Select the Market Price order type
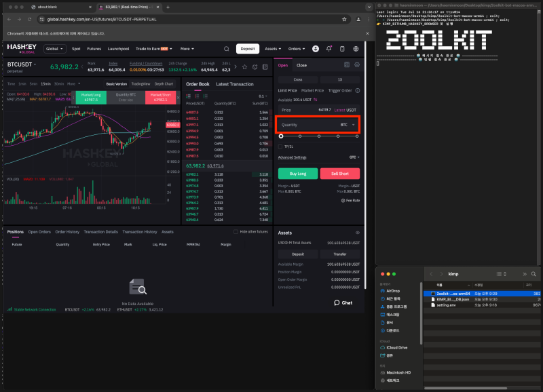The image size is (543, 392). pyautogui.click(x=312, y=91)
